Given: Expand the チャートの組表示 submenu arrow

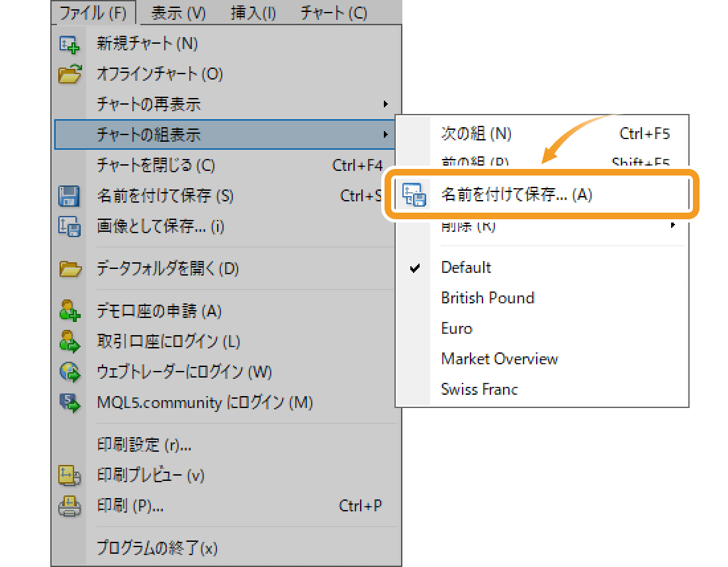Looking at the screenshot, I should click(x=385, y=134).
